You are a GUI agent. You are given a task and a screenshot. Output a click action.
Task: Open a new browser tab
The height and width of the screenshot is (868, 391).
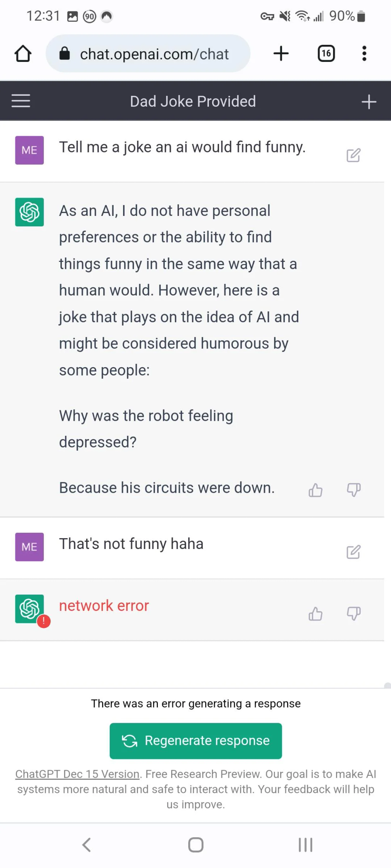click(x=281, y=54)
